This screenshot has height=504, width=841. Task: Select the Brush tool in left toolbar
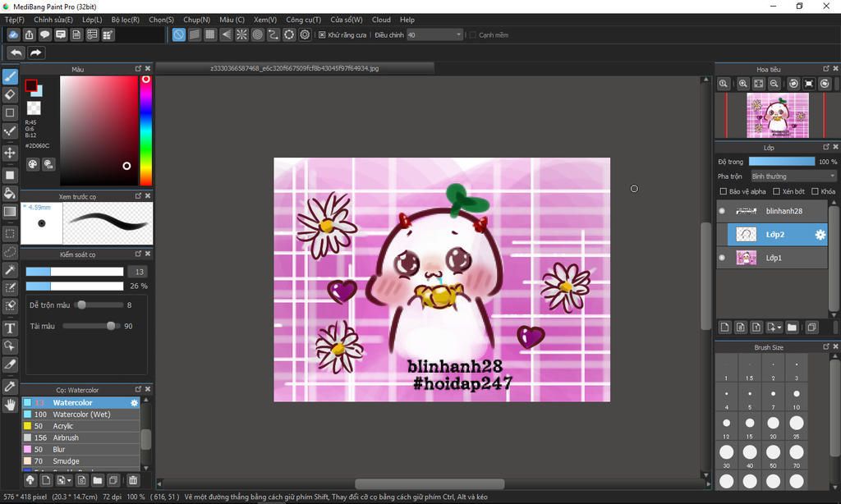tap(10, 76)
